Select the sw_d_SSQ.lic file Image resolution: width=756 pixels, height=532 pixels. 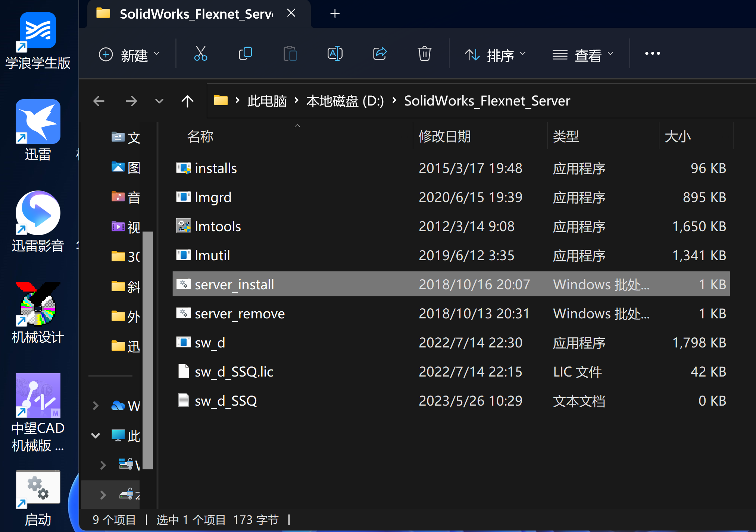[x=451, y=372]
